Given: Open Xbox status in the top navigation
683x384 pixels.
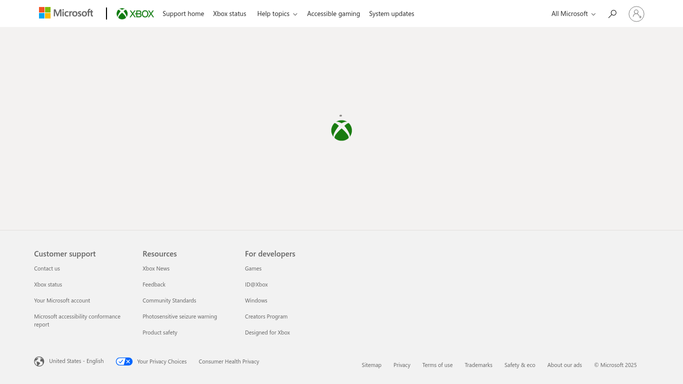Looking at the screenshot, I should click(230, 14).
